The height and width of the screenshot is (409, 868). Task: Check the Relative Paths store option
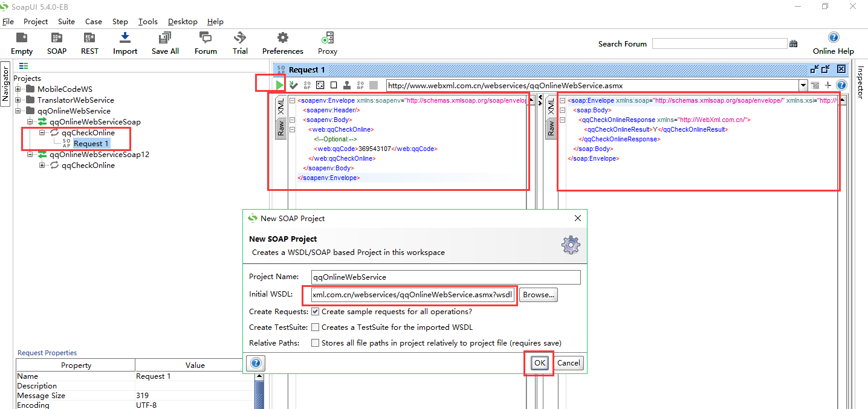(x=315, y=343)
